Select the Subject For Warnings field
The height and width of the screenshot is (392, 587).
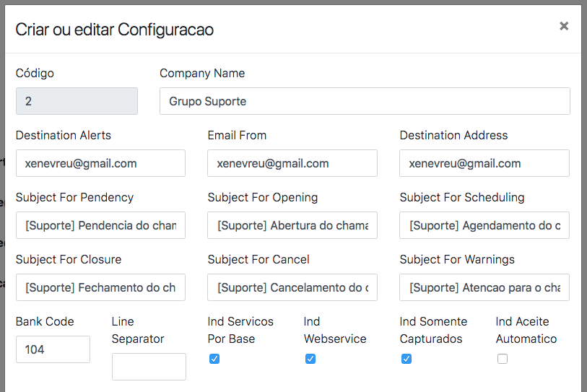pyautogui.click(x=484, y=287)
